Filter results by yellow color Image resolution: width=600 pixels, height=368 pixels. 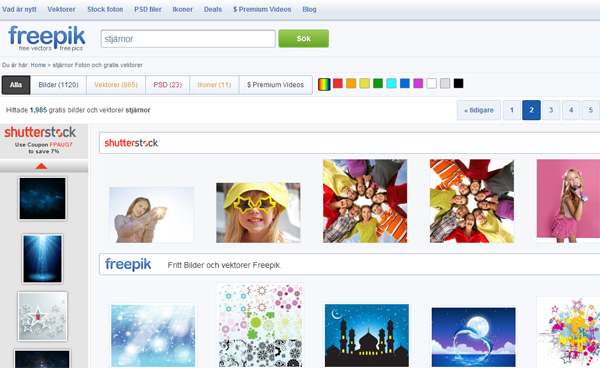pos(364,83)
